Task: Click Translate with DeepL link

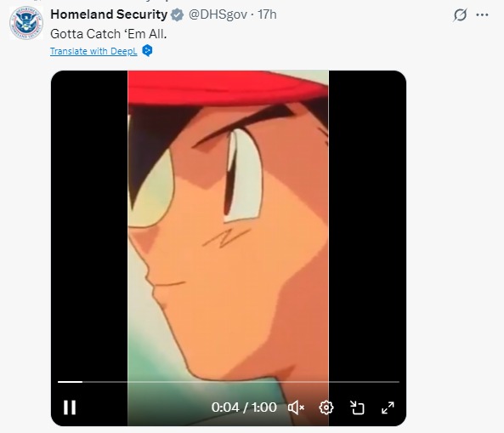Action: point(93,51)
